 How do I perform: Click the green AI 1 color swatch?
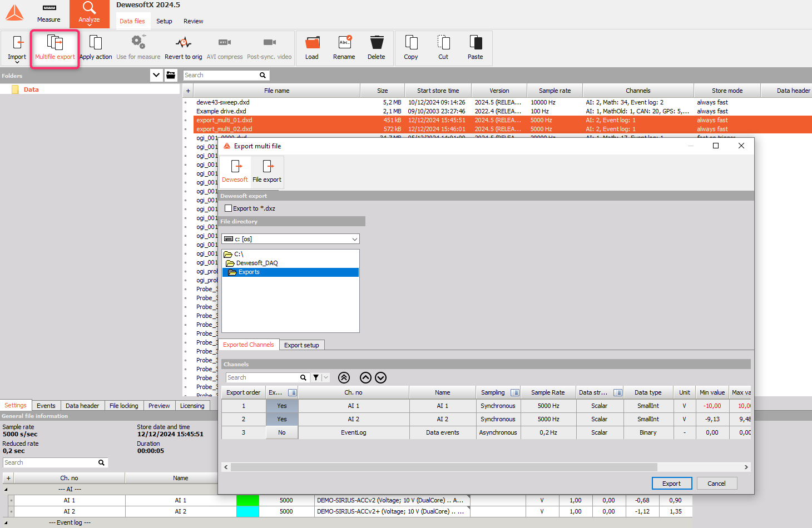(247, 501)
